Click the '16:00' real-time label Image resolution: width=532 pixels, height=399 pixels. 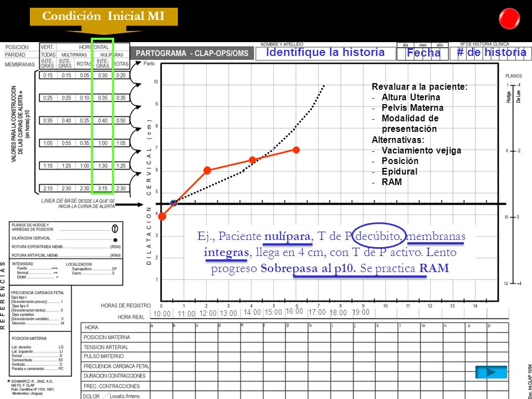(x=294, y=311)
